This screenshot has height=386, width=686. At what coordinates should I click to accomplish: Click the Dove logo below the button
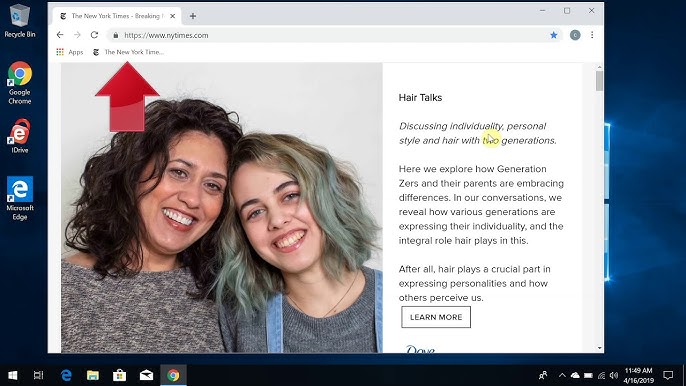click(x=420, y=349)
